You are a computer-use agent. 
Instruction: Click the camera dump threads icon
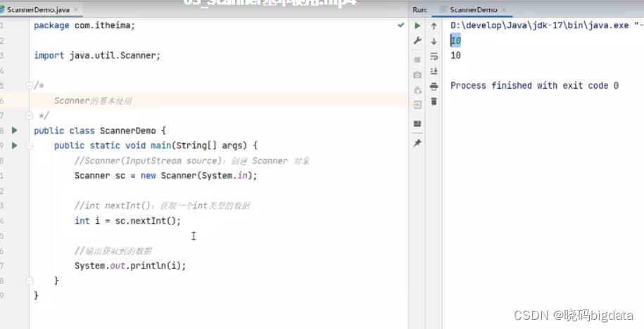417,75
